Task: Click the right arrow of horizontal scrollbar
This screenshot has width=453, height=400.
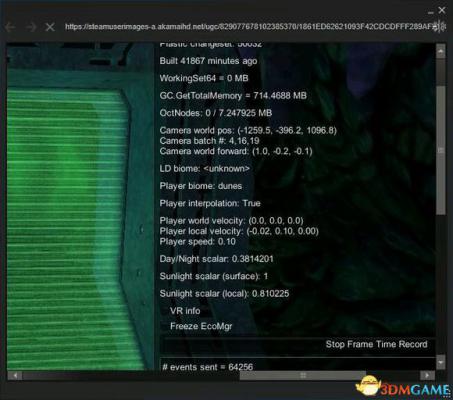Action: [x=427, y=375]
